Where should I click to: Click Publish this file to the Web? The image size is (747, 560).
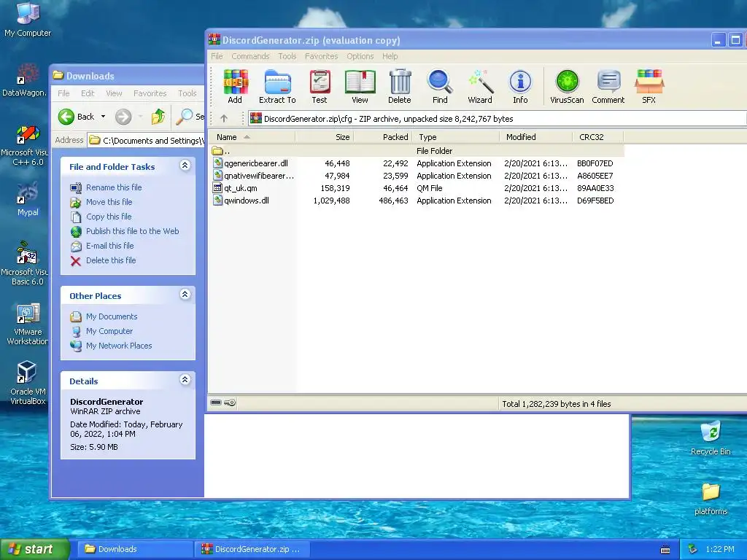133,231
